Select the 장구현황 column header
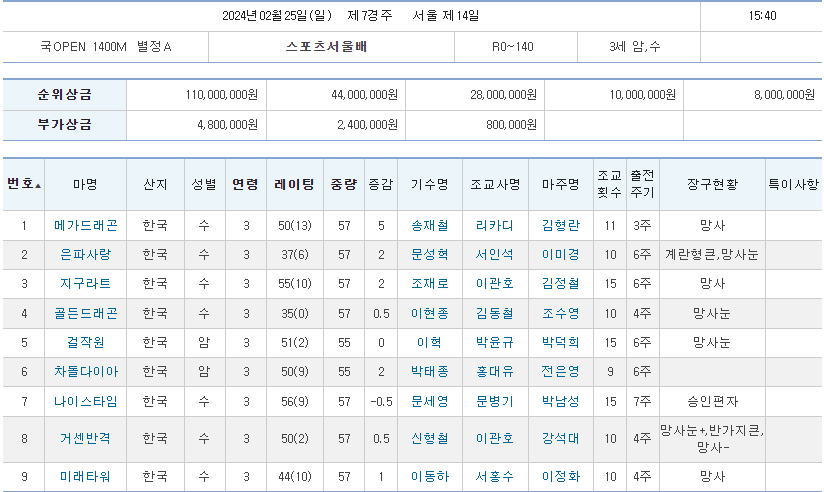Screen dimensions: 824x492 click(x=712, y=184)
